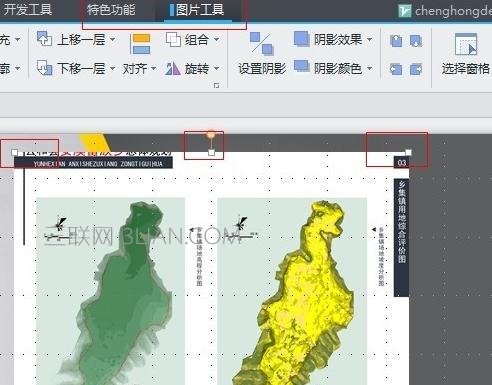Nudge shadow down with the upper-right arrow icon
The height and width of the screenshot is (385, 492).
(x=416, y=41)
